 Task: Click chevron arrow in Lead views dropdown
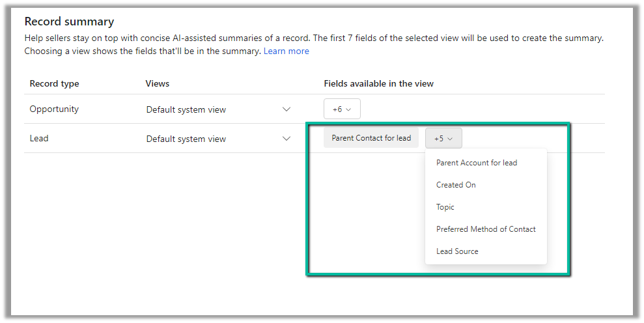tap(286, 139)
